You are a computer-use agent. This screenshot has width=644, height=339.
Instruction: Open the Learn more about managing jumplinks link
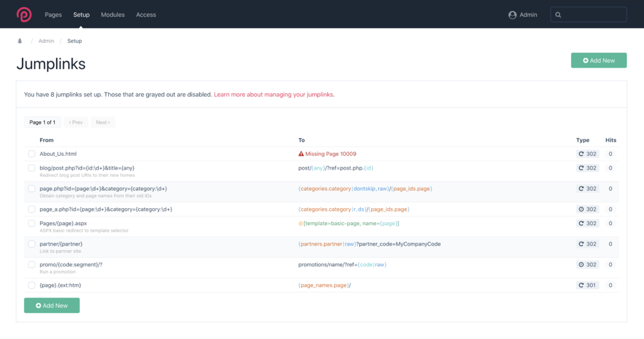273,94
